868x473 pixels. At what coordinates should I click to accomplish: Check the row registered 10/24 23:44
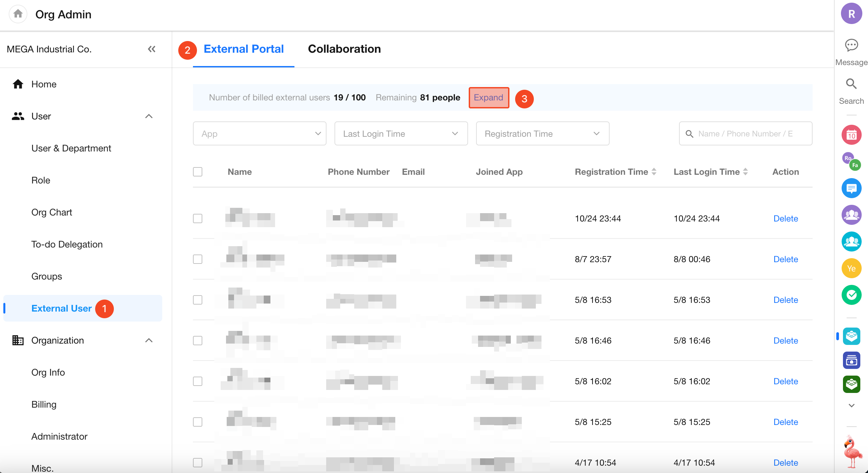198,218
